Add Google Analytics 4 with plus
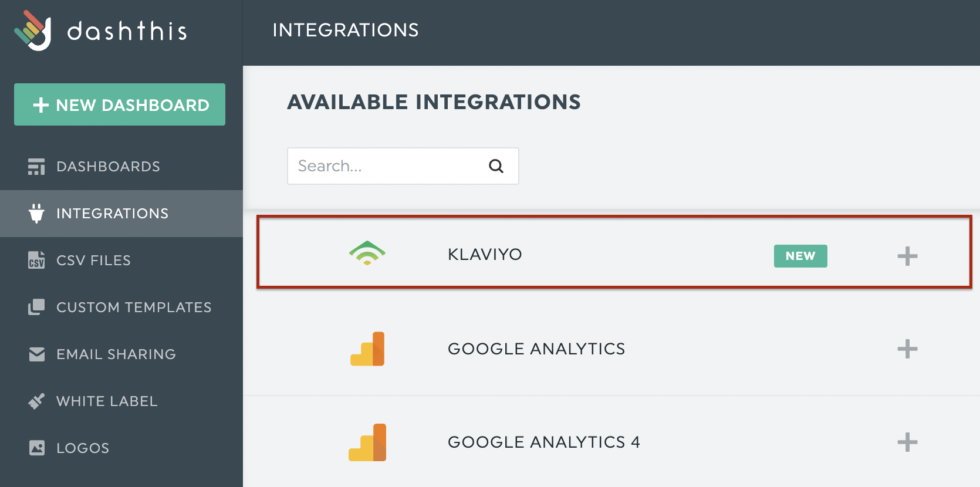The width and height of the screenshot is (980, 487). click(907, 443)
